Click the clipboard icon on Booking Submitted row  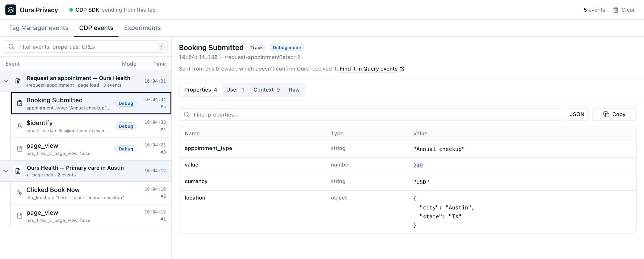coord(20,103)
